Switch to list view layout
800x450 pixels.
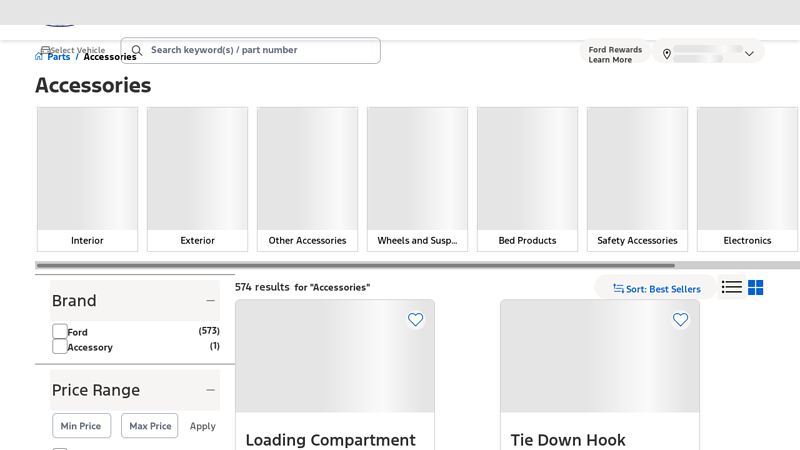click(732, 288)
